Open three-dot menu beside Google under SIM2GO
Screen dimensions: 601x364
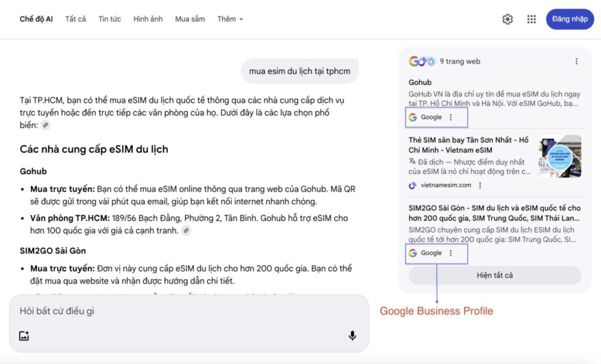(451, 253)
